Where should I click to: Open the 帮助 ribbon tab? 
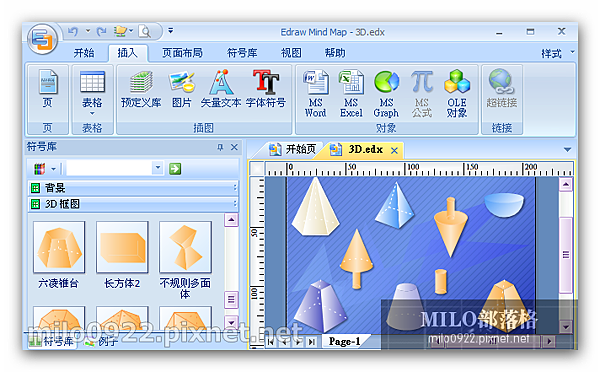[335, 53]
